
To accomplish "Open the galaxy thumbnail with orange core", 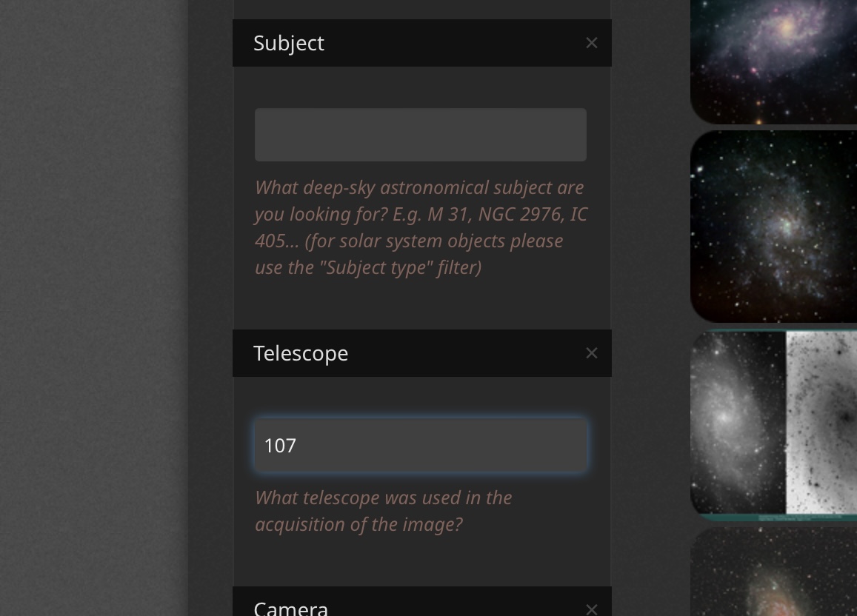I will coord(773,572).
